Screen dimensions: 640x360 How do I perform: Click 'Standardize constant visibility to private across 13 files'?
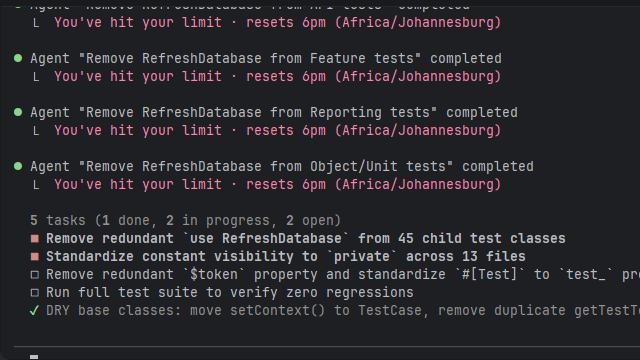(286, 256)
